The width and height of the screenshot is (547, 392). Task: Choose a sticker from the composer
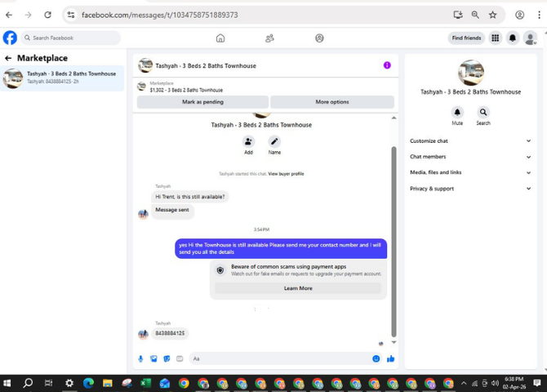[167, 359]
